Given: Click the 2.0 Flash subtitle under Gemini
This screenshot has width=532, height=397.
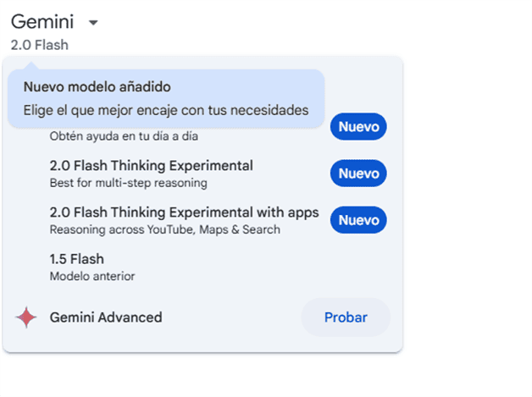Looking at the screenshot, I should pos(39,45).
